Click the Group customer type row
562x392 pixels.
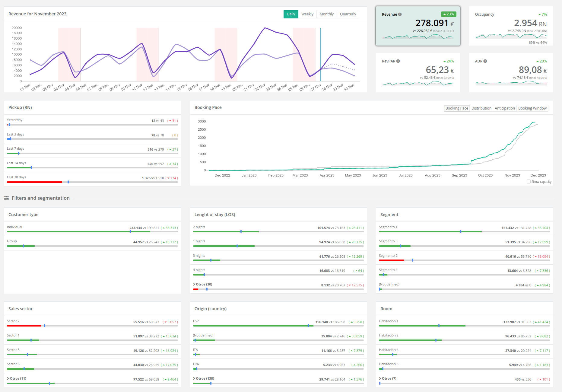[92, 243]
